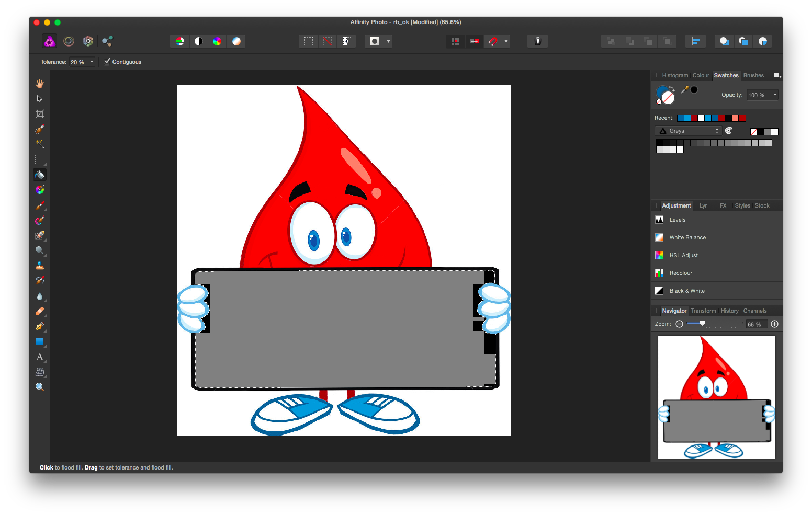Screen dimensions: 812x515
Task: Click the Alignment button in toolbar
Action: [x=696, y=41]
